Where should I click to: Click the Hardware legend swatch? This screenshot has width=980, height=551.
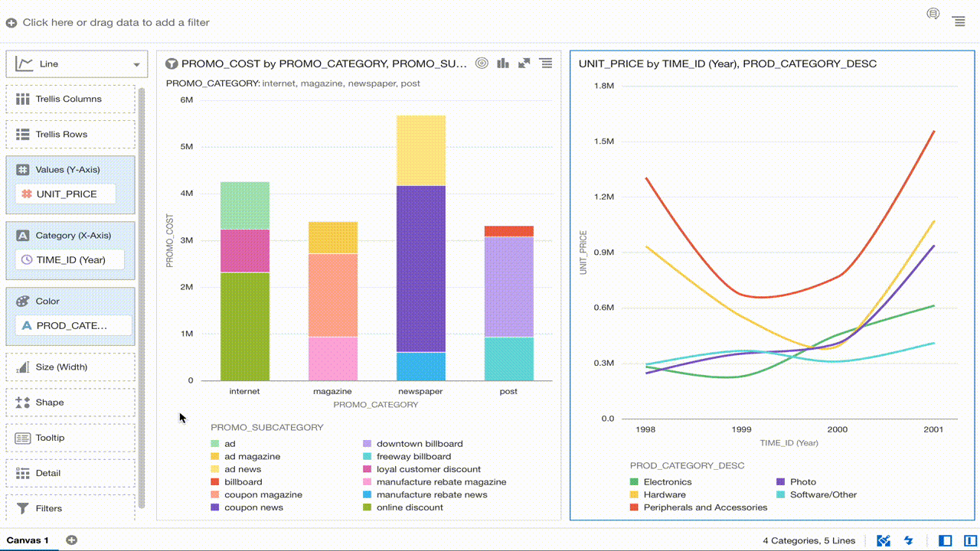coord(634,495)
